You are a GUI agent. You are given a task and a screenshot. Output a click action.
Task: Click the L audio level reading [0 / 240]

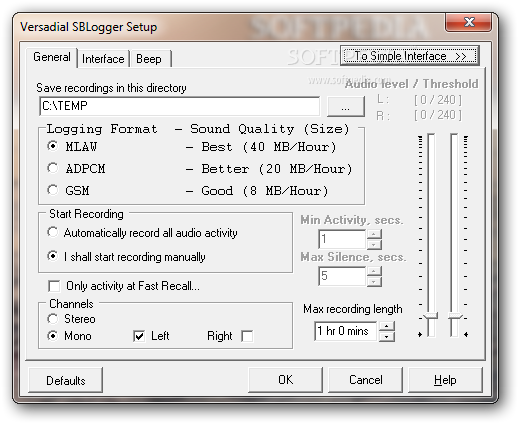(x=438, y=100)
